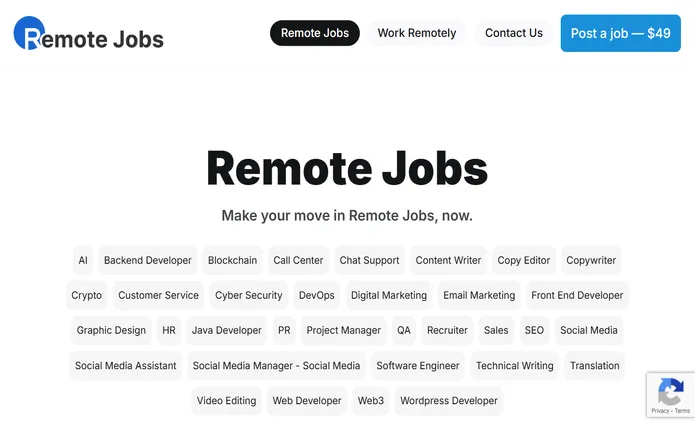Filter by DevOps jobs
This screenshot has width=695, height=427.
(316, 295)
